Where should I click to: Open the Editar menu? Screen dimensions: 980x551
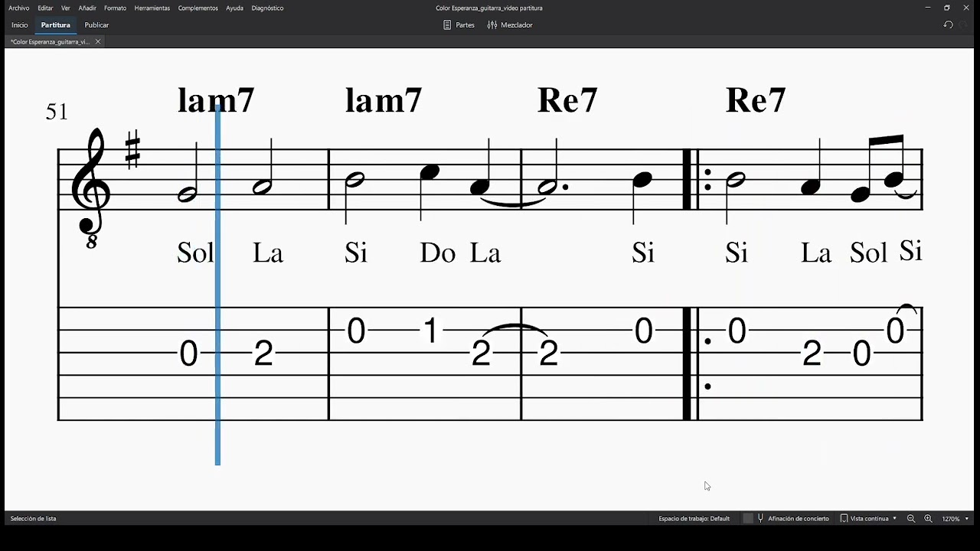[45, 8]
